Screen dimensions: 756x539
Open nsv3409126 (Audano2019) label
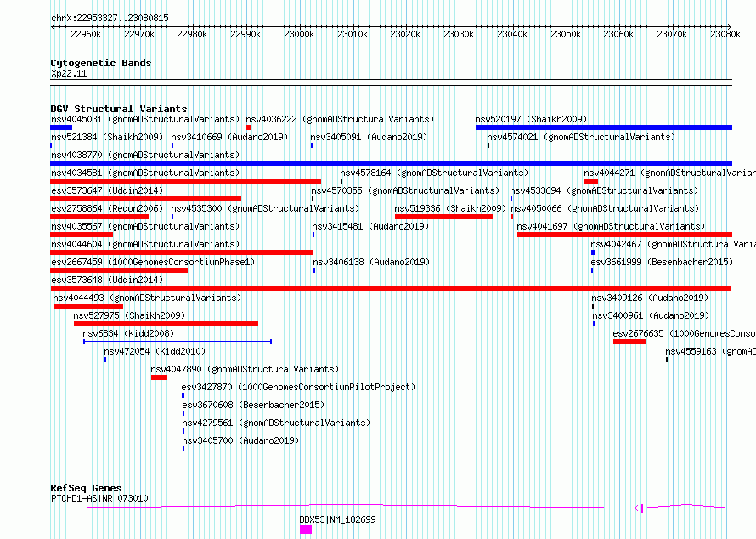coord(650,298)
